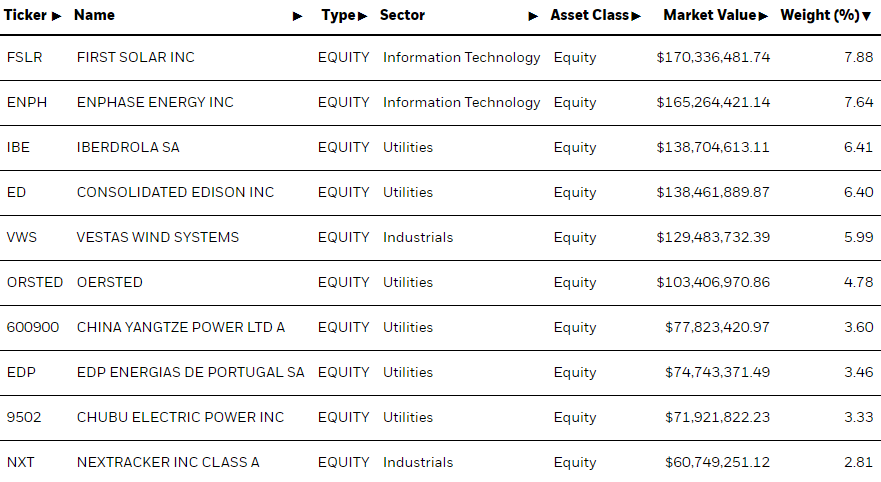
Task: Sort holdings by Type arrow
Action: point(362,16)
